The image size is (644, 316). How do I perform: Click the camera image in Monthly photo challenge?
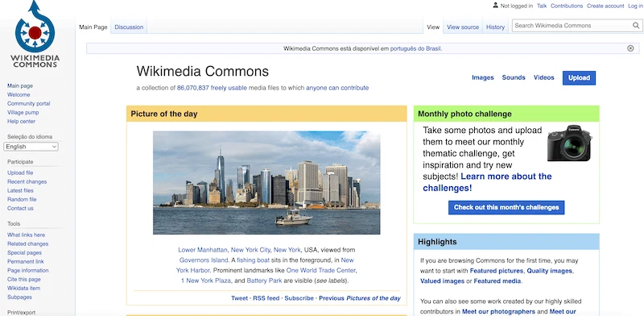coord(569,143)
